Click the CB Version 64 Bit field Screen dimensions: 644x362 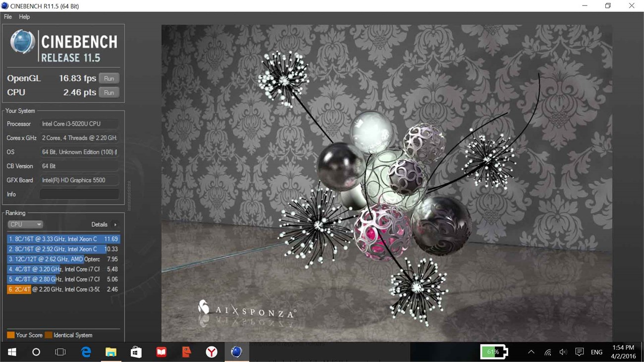(x=79, y=166)
